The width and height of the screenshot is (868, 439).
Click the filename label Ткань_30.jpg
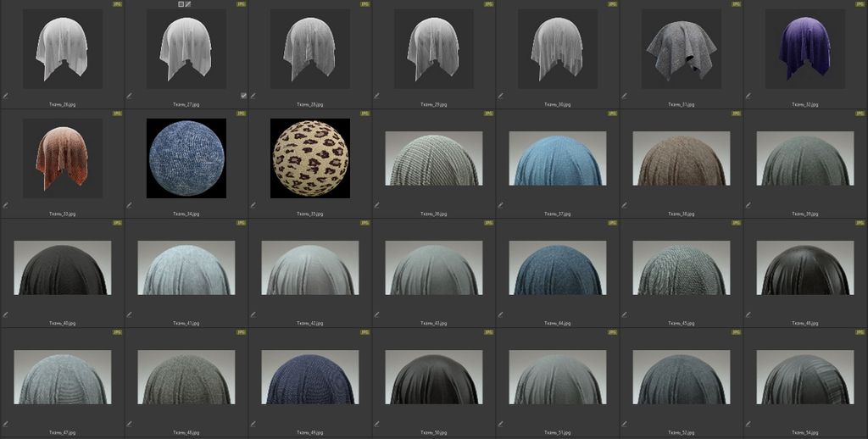click(x=558, y=104)
